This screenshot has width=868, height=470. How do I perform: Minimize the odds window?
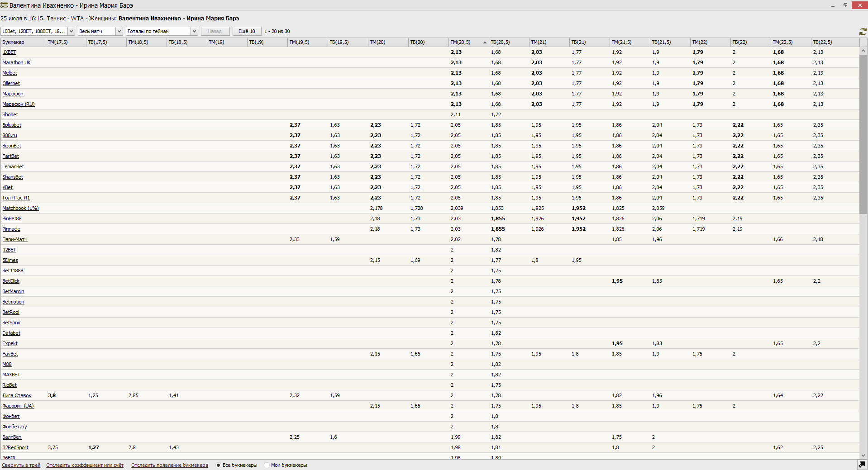coord(833,5)
